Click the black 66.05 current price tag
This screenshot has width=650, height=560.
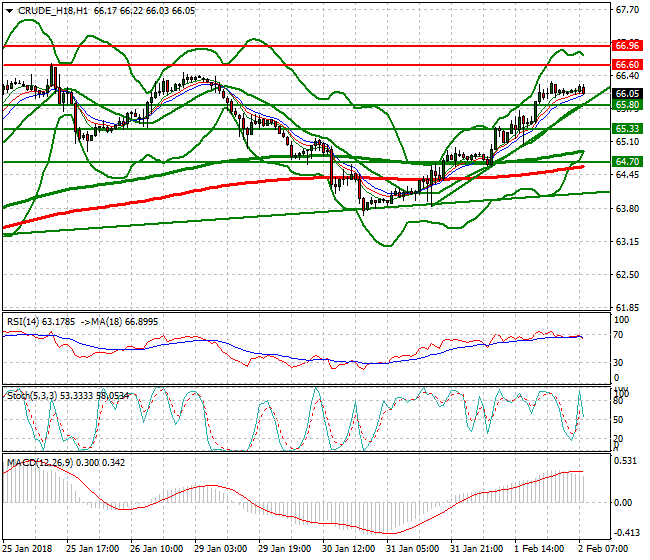627,93
